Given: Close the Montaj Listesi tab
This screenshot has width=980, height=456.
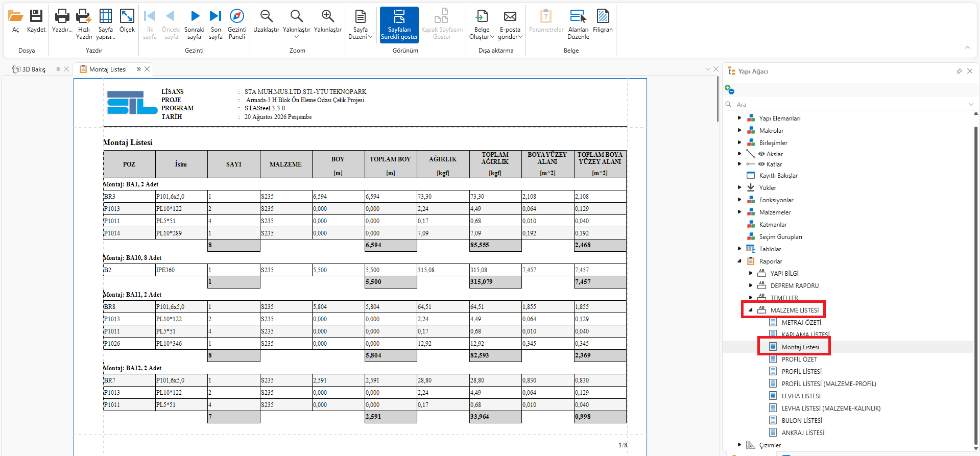Looking at the screenshot, I should [x=147, y=69].
